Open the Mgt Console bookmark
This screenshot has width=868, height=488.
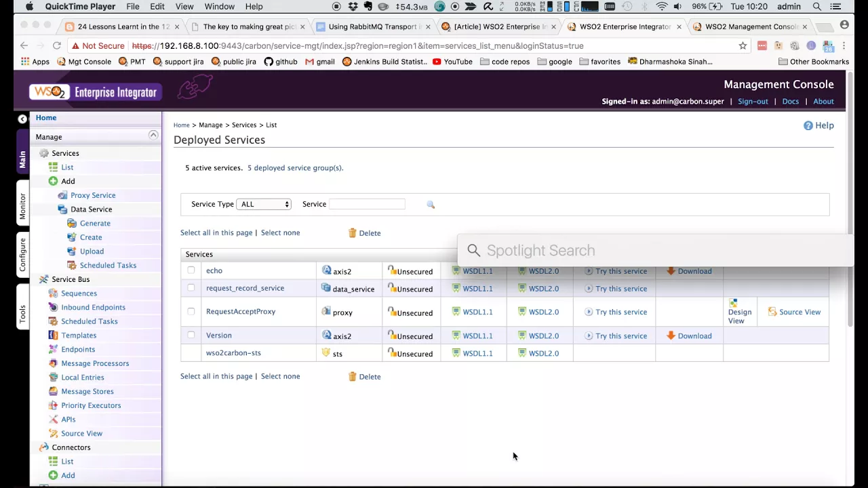pyautogui.click(x=84, y=62)
